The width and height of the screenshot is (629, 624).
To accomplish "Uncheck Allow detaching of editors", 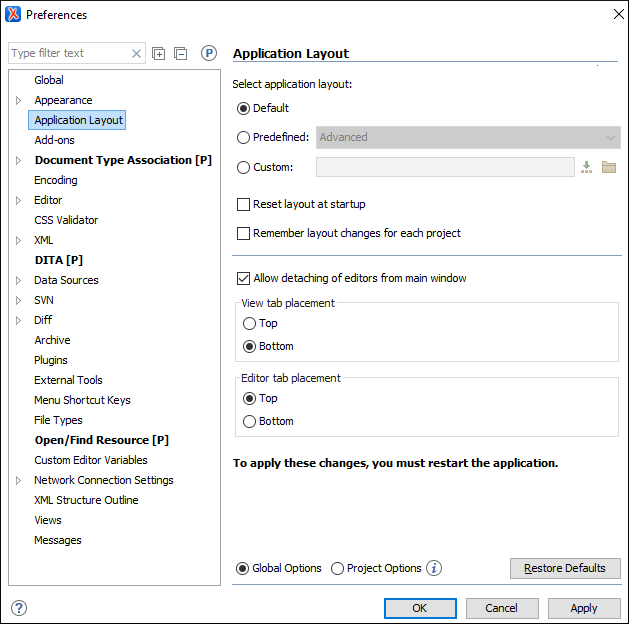I will pyautogui.click(x=243, y=278).
